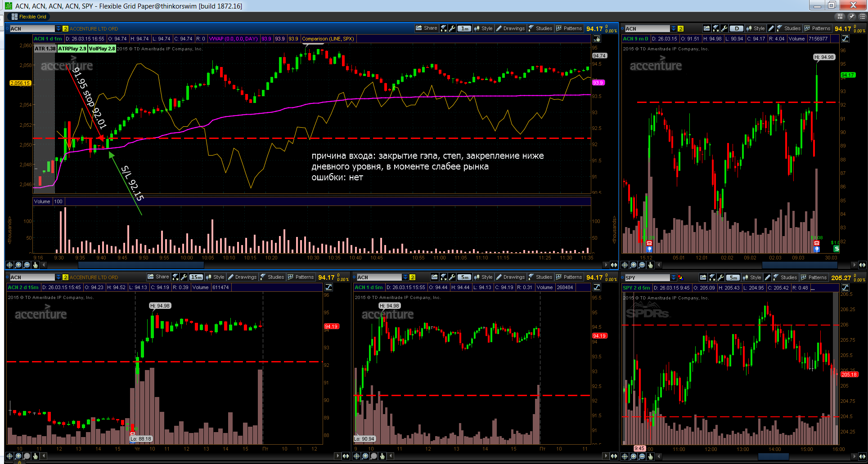Open Style menu on the daily ACN chart

[755, 28]
